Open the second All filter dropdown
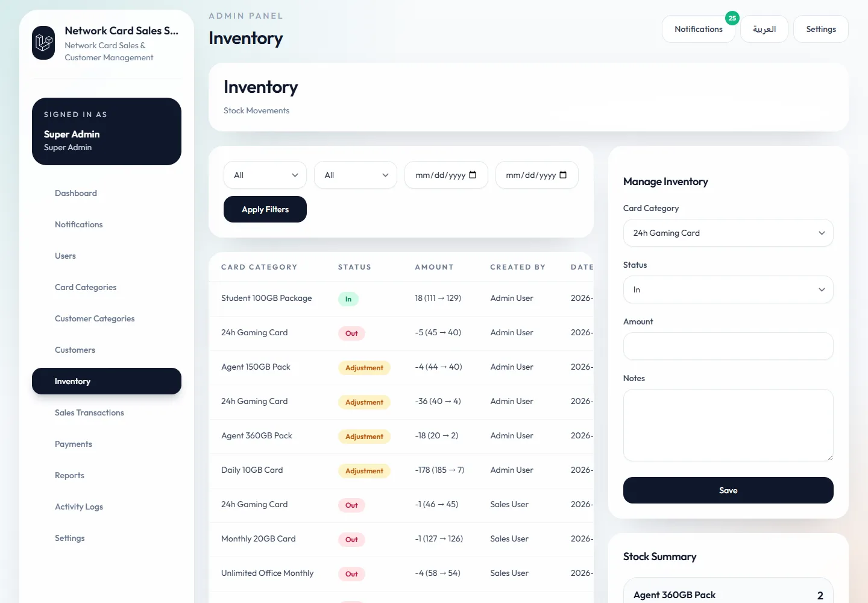The image size is (868, 603). [x=356, y=175]
